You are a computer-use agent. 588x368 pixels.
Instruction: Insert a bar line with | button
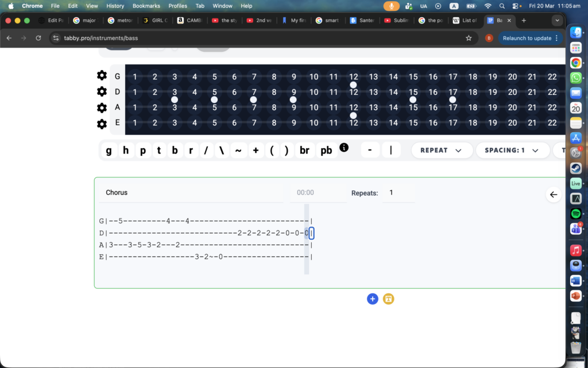(x=391, y=150)
